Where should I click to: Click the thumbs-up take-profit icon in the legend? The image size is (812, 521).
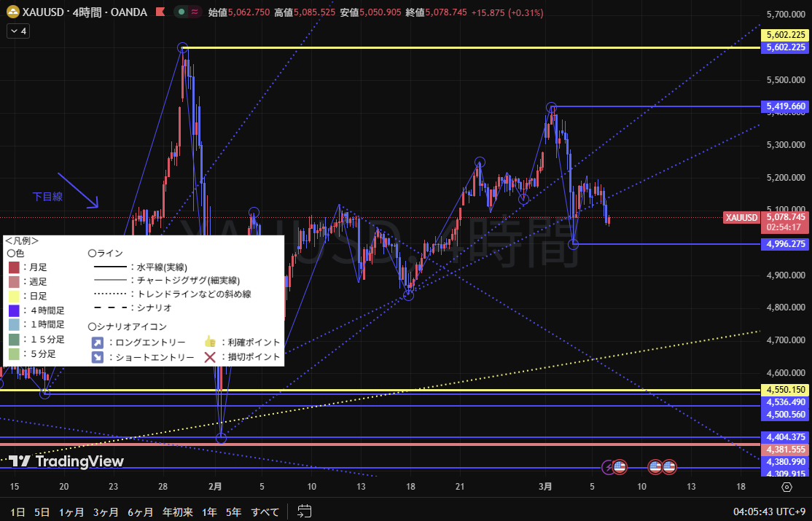[x=211, y=342]
